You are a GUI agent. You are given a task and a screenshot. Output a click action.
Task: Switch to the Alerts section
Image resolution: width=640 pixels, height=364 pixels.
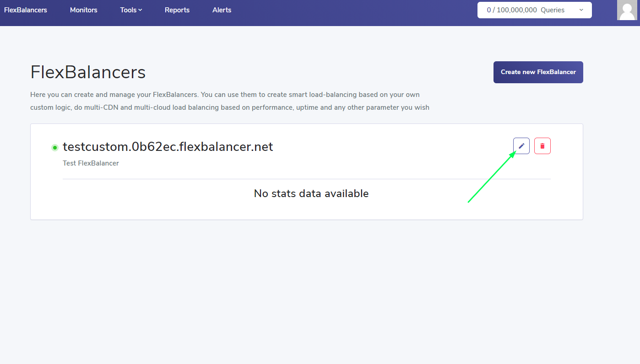click(222, 10)
